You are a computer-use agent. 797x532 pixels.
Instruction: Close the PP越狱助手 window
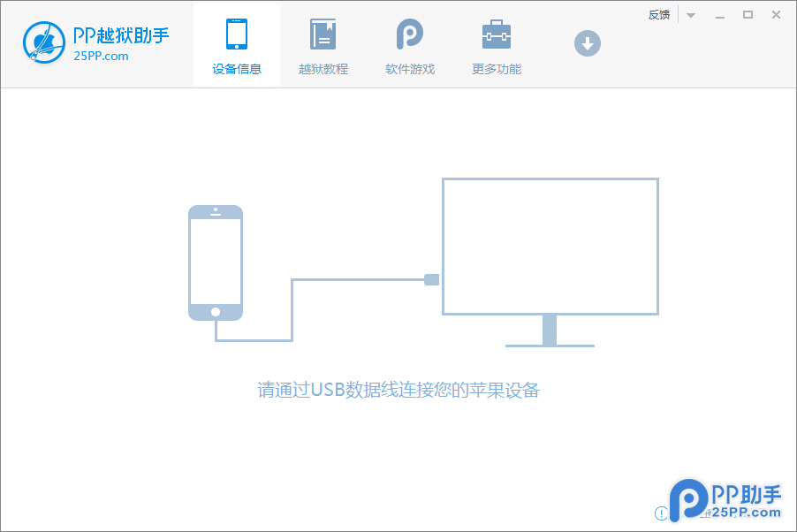(x=776, y=15)
